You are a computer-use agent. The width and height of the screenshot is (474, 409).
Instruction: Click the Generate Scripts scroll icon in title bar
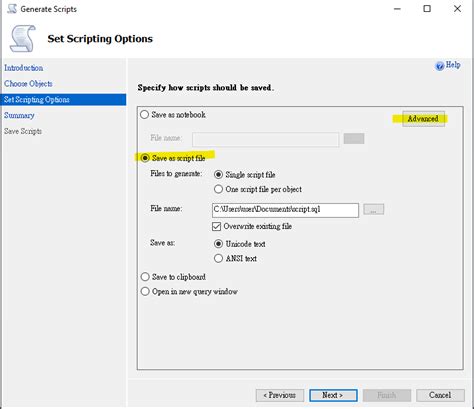[12, 9]
